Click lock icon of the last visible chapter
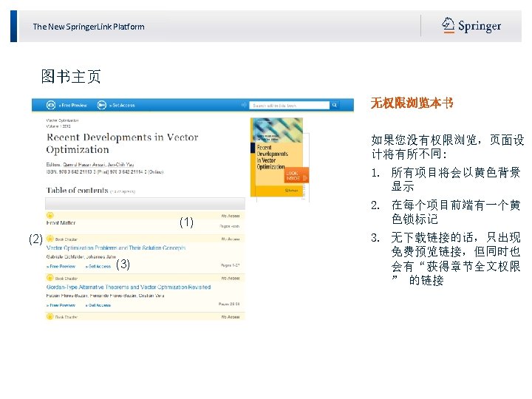This screenshot has height=399, width=532. 50,316
